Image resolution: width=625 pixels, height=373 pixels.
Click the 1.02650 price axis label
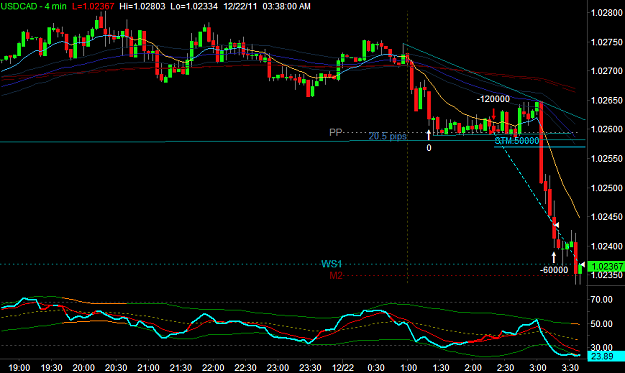click(x=606, y=100)
